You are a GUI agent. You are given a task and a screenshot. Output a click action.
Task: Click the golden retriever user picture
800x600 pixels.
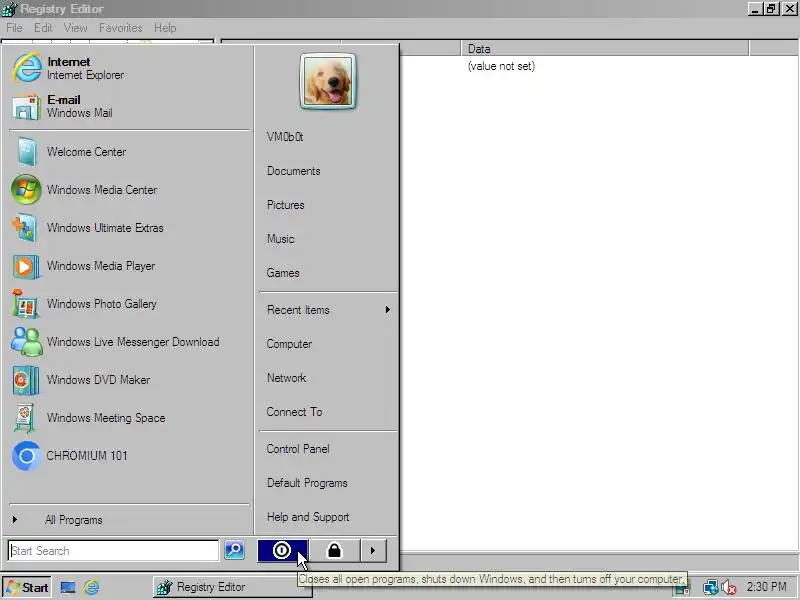pyautogui.click(x=328, y=82)
